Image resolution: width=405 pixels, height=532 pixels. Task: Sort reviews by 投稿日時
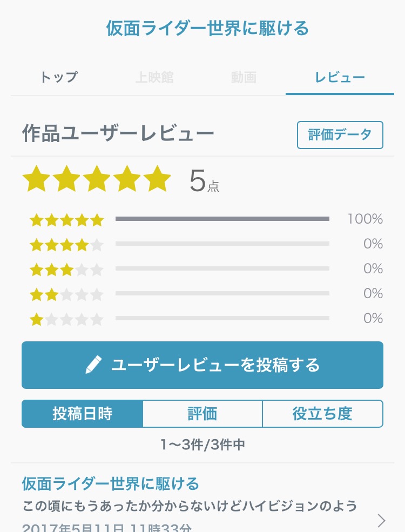[83, 414]
